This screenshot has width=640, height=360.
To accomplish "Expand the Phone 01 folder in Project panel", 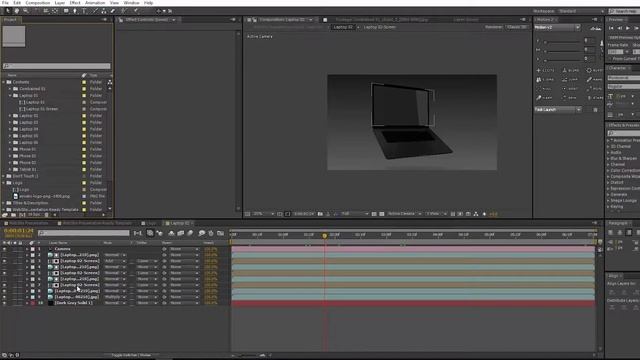I will [10, 149].
